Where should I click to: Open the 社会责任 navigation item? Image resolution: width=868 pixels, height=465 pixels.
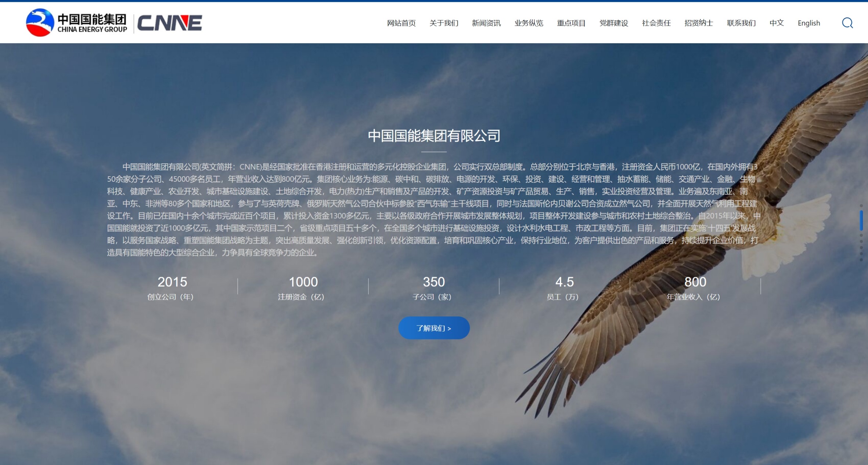click(x=656, y=23)
